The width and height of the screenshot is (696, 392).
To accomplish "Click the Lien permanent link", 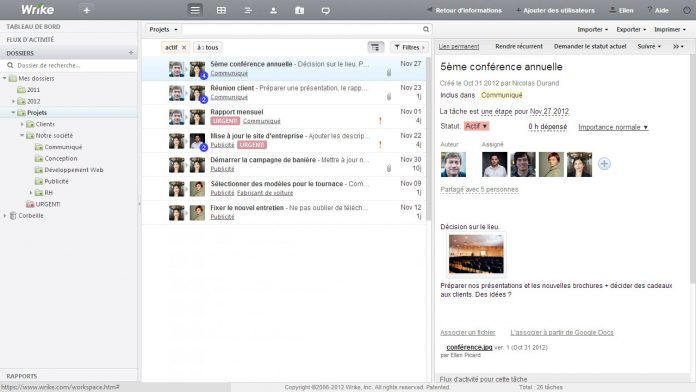I will (459, 46).
